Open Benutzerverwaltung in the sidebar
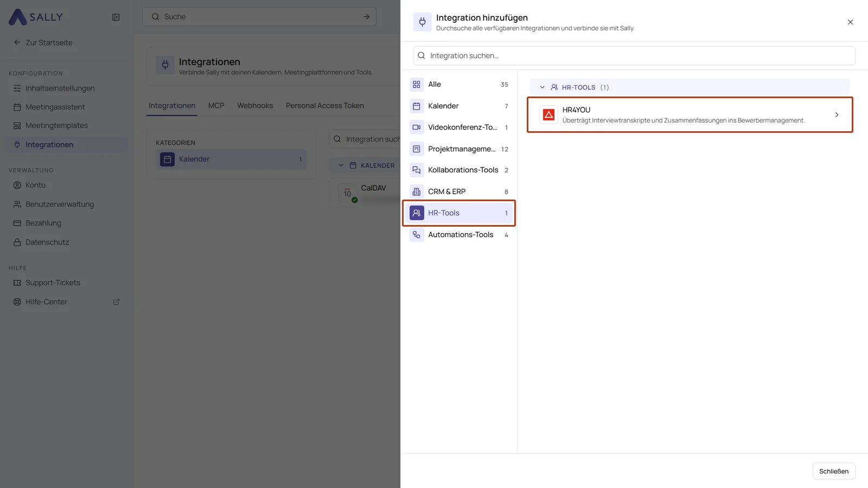The width and height of the screenshot is (868, 488). point(66,204)
